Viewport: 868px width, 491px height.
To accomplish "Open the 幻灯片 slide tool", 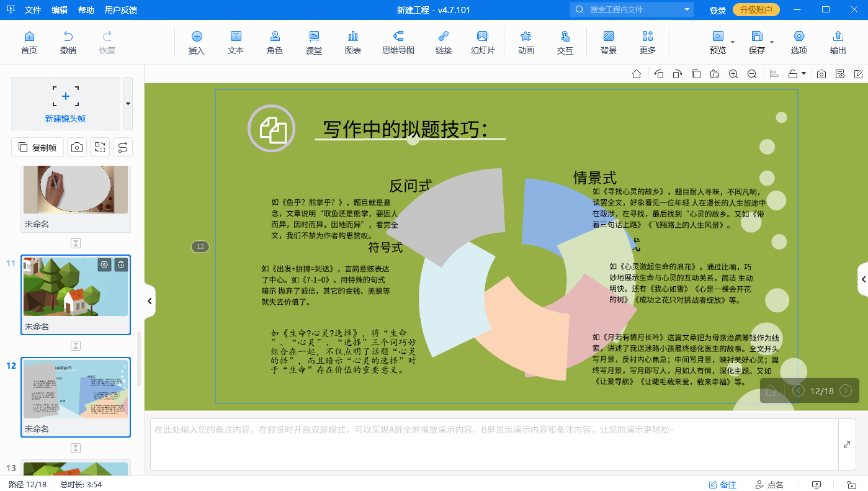I will tap(483, 42).
